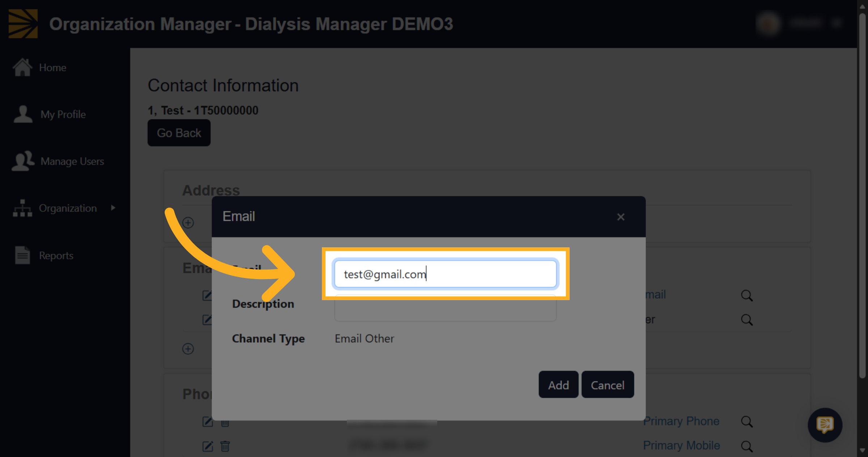Close the Email dialog with X
868x457 pixels.
click(x=621, y=217)
